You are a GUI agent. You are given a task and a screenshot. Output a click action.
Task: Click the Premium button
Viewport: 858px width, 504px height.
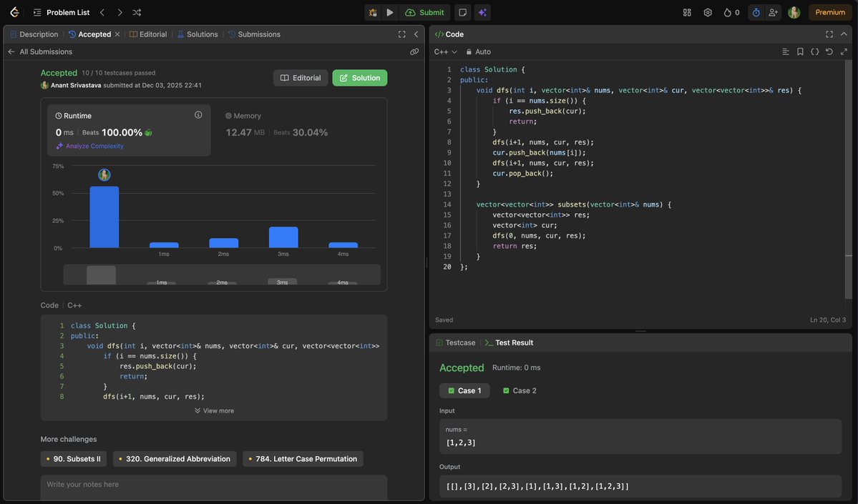(830, 12)
